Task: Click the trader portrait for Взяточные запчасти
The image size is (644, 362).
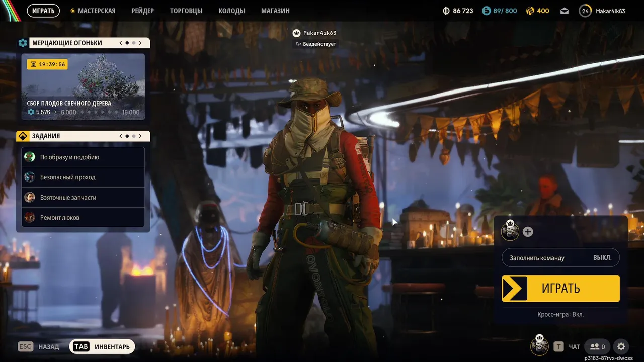Action: click(x=30, y=197)
